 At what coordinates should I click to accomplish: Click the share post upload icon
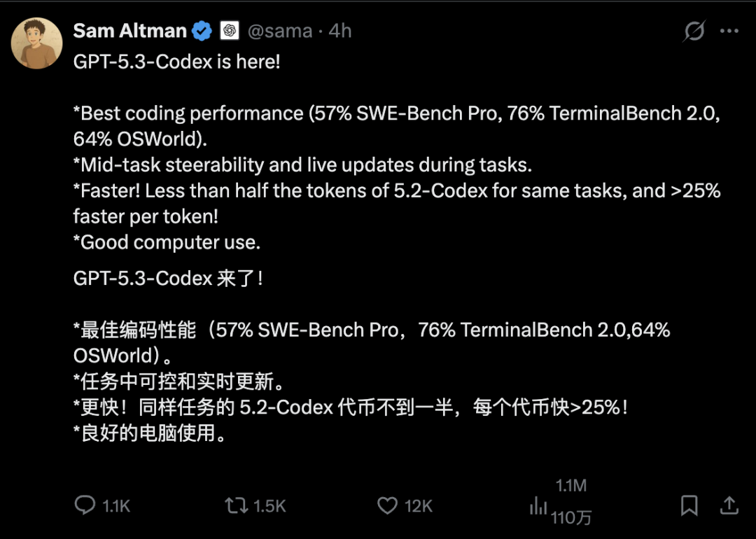pos(729,505)
